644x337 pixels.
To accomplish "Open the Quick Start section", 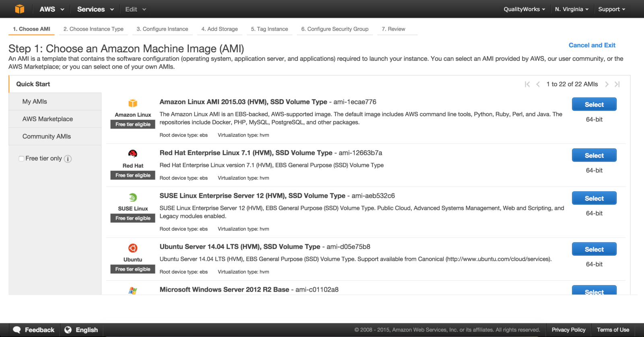I will tap(55, 84).
